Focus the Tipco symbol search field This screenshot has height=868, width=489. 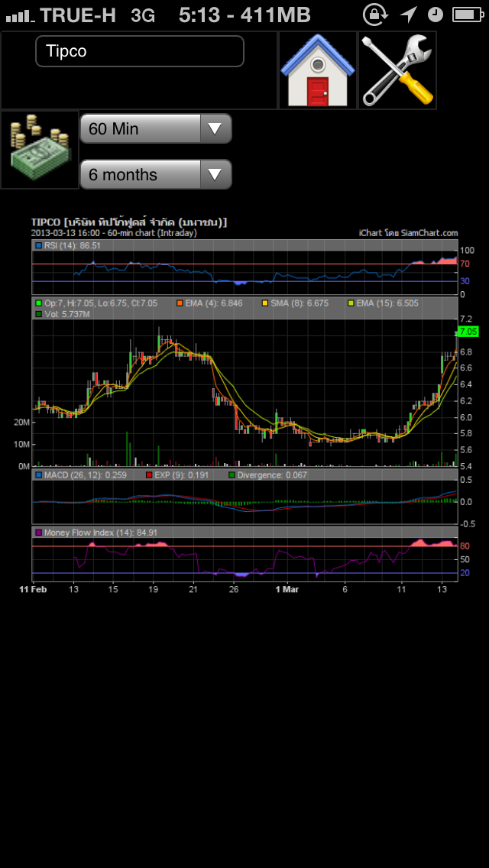[x=140, y=51]
